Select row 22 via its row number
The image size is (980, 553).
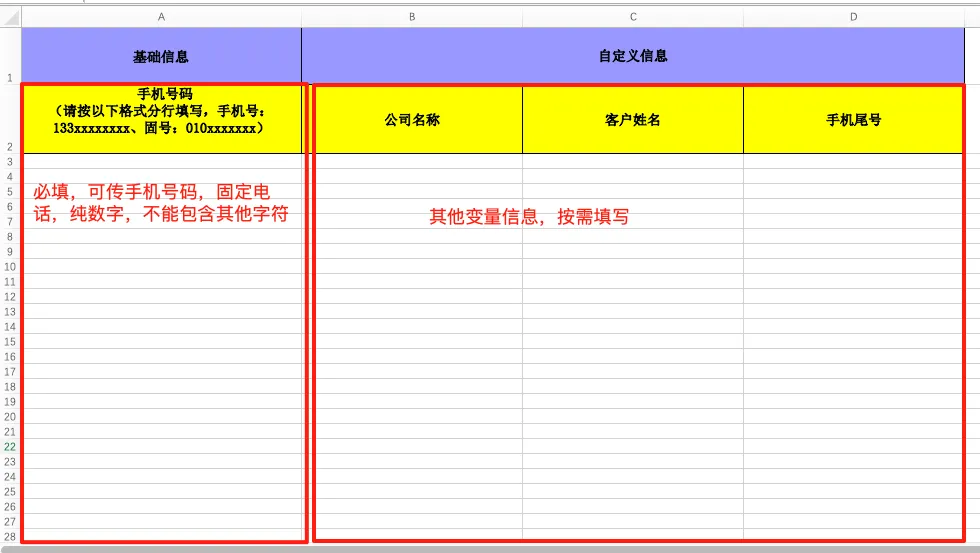point(10,447)
